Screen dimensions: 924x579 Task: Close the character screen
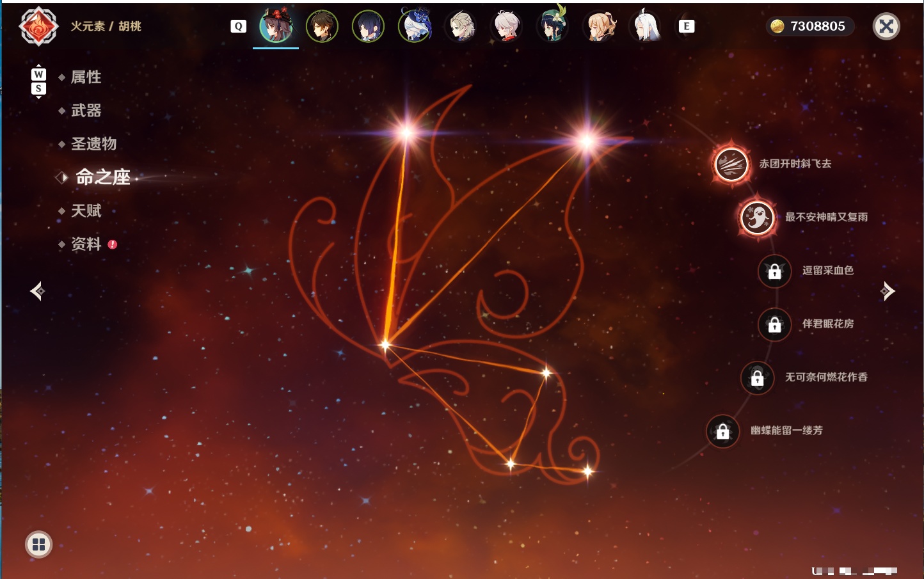click(886, 26)
